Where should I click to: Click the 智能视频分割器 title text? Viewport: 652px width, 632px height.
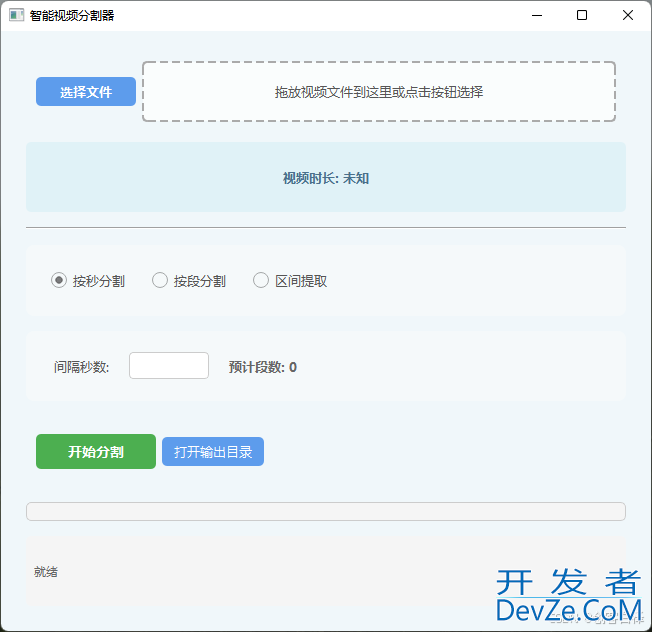(72, 15)
